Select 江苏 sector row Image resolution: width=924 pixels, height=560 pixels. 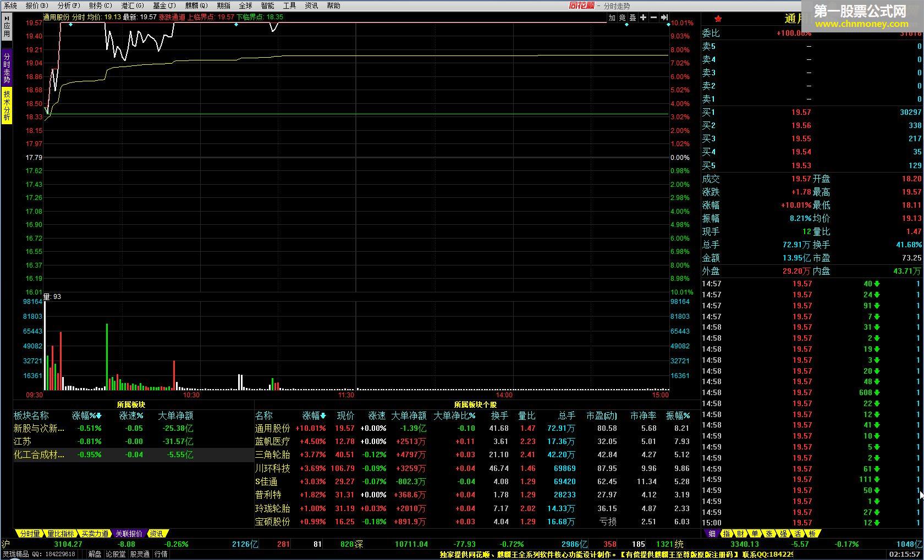133,442
